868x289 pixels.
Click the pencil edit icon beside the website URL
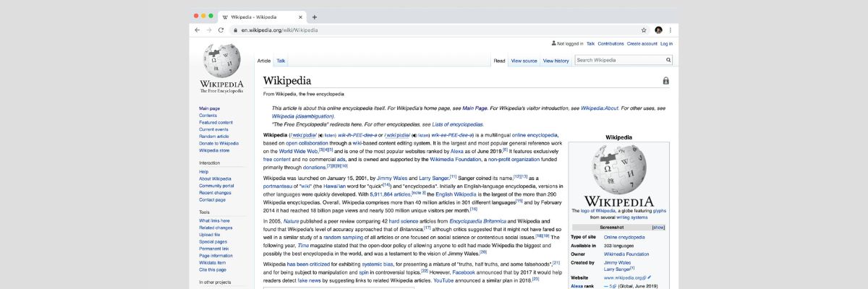pos(650,277)
